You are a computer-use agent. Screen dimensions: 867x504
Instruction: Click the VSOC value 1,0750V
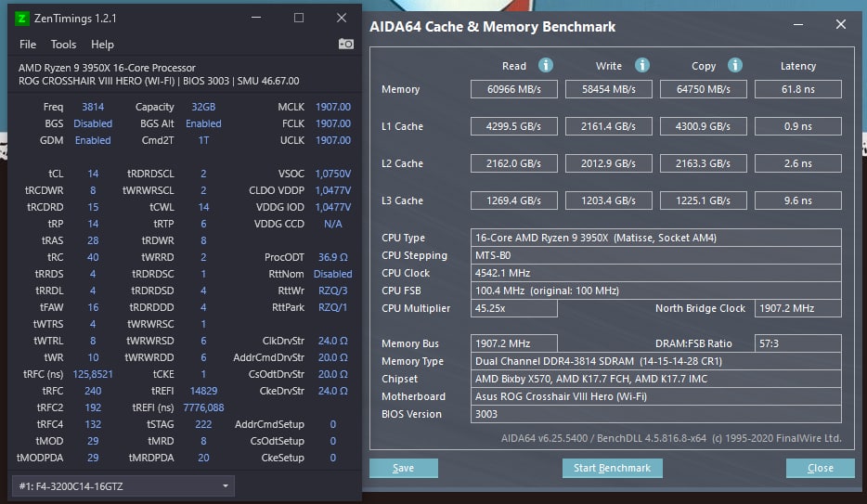tap(333, 174)
